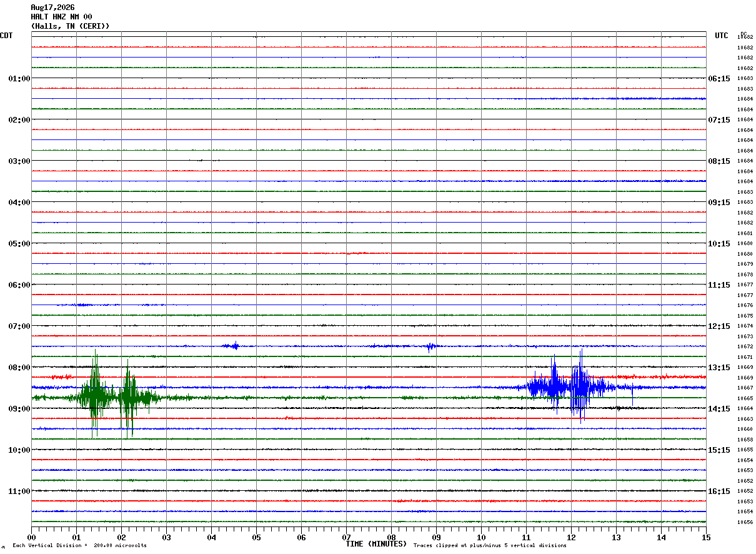This screenshot has width=756, height=554.
Task: Select the 02:00 CDT time label
Action: [x=19, y=120]
